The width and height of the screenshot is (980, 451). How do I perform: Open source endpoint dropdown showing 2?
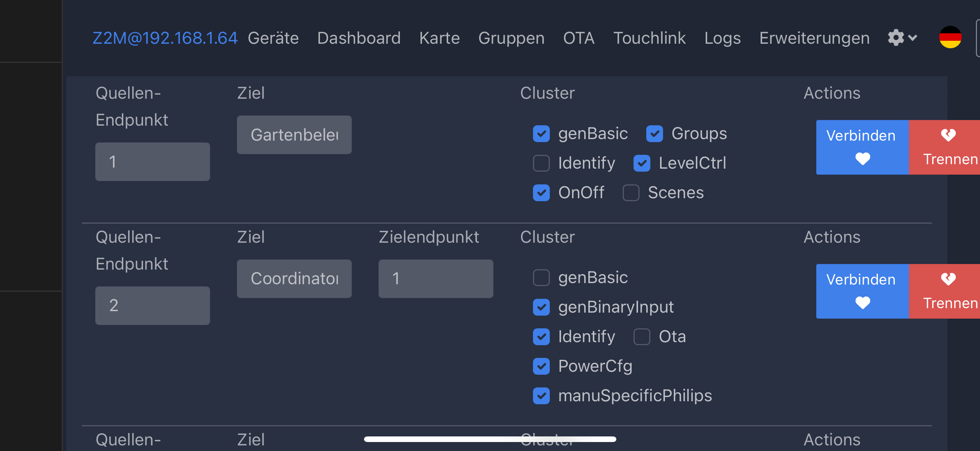pyautogui.click(x=152, y=306)
